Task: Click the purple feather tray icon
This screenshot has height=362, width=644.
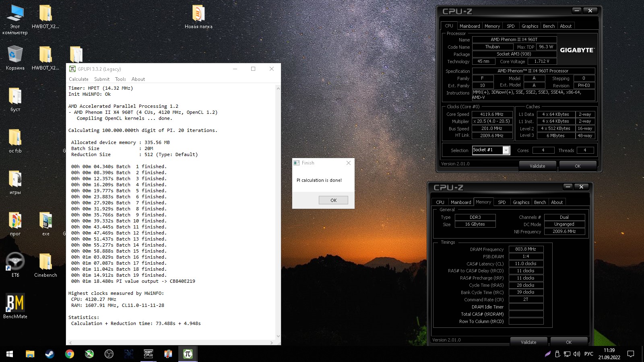Action: click(548, 354)
